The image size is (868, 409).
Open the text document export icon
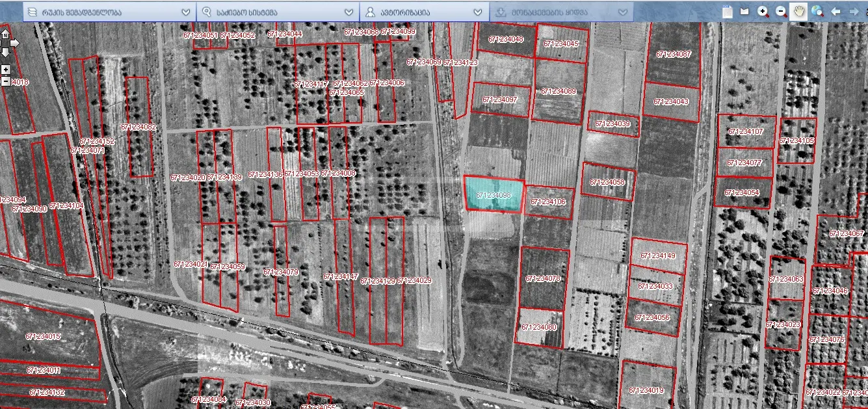coord(728,11)
